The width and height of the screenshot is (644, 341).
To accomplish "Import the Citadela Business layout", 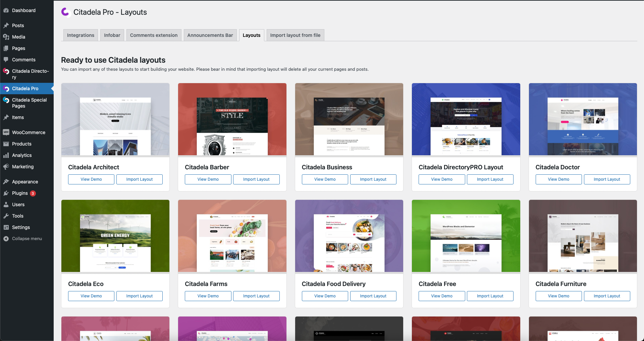I will pyautogui.click(x=373, y=179).
